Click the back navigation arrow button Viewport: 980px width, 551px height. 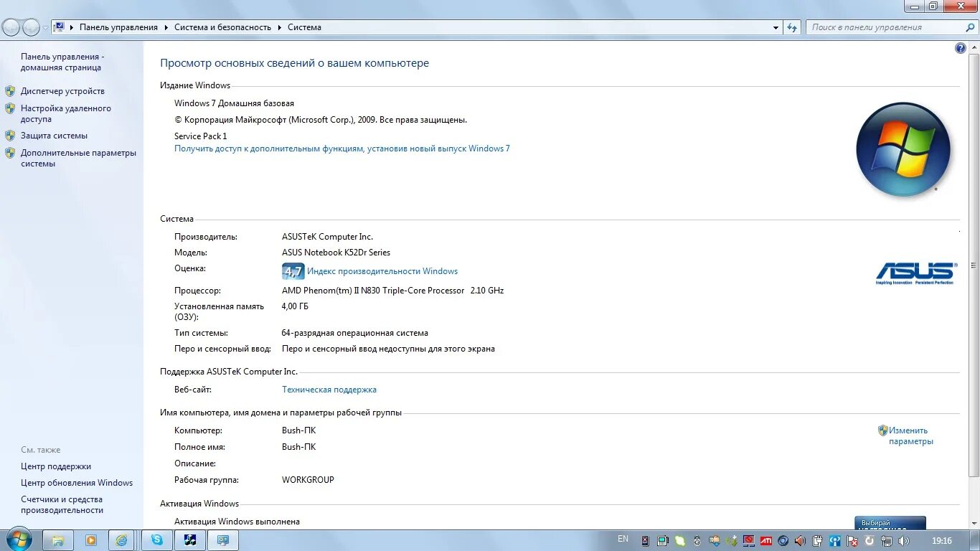point(11,27)
